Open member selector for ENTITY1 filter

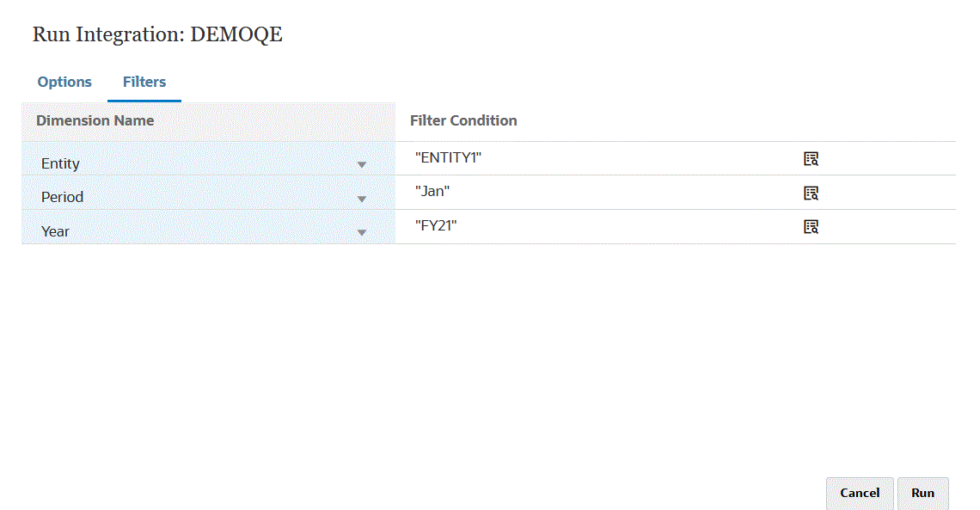point(811,159)
